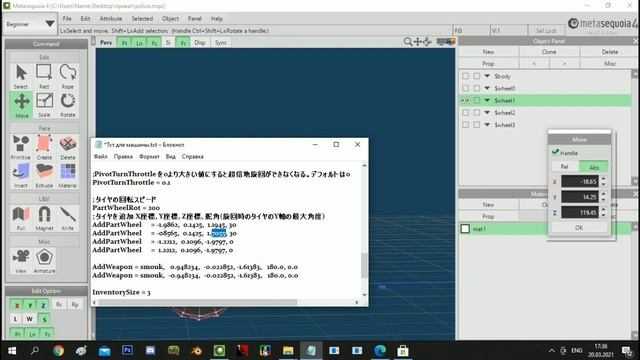640x360 pixels.
Task: Toggle visibility box of $wheel3 object
Action: [465, 125]
